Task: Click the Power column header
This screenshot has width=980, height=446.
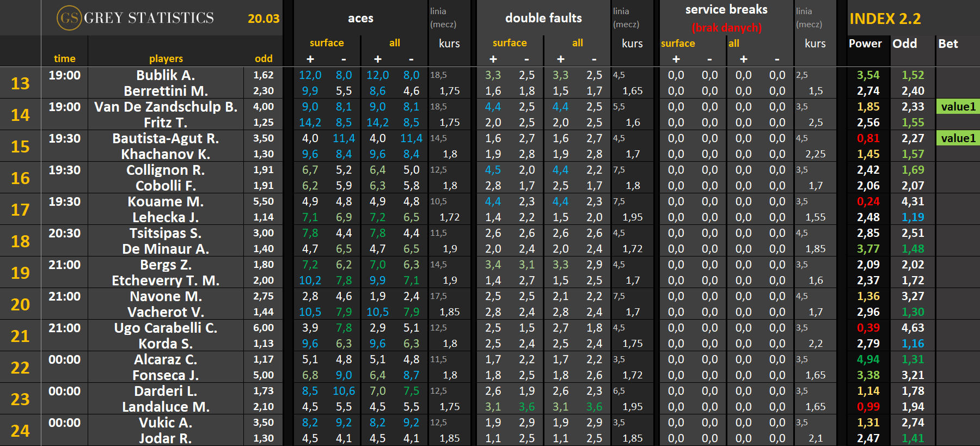Action: pyautogui.click(x=865, y=44)
